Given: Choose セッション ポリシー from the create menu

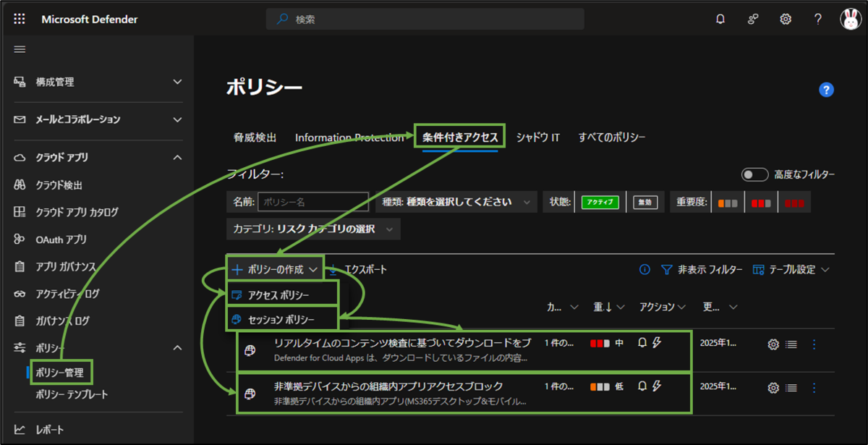Looking at the screenshot, I should point(283,318).
